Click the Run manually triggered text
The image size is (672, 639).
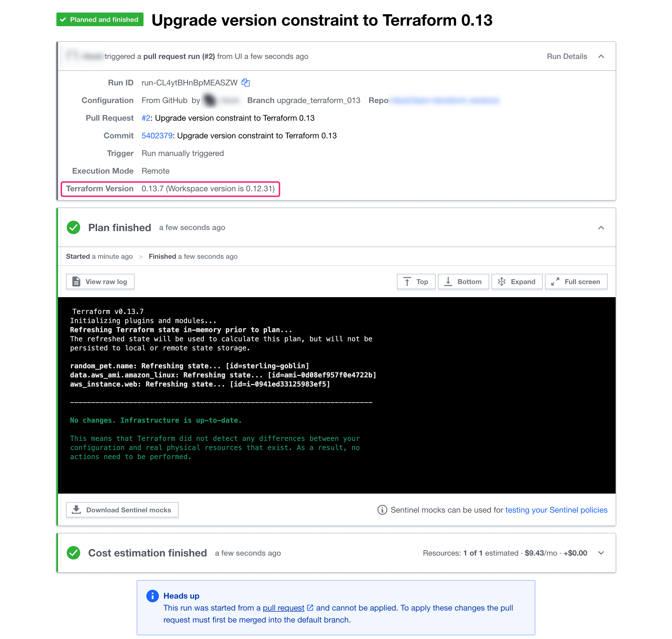(183, 153)
